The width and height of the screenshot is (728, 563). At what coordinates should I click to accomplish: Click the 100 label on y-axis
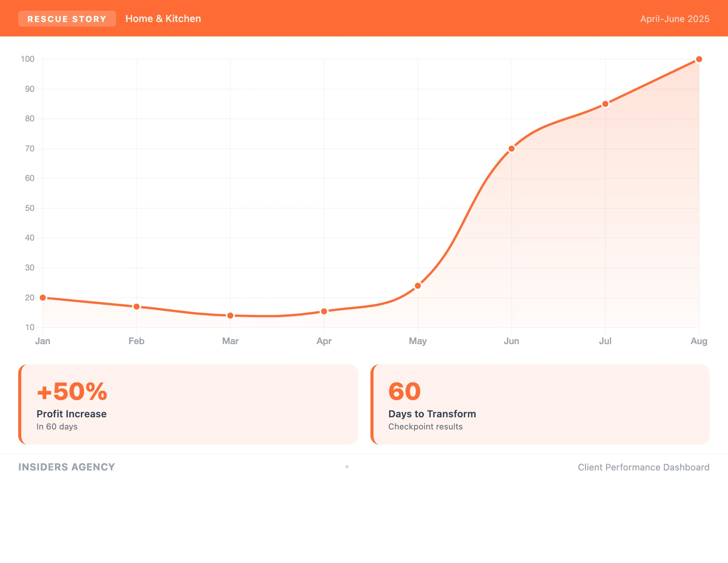[x=27, y=59]
